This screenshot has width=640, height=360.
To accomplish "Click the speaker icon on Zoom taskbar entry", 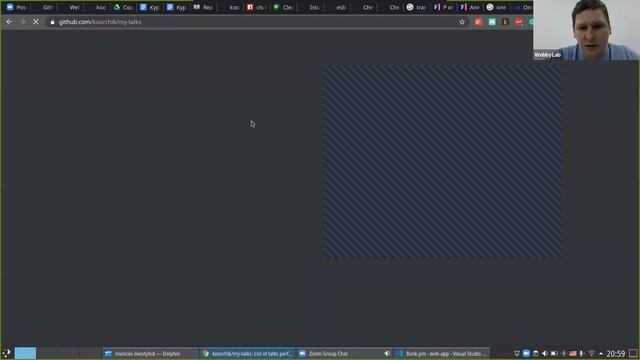I will click(387, 353).
